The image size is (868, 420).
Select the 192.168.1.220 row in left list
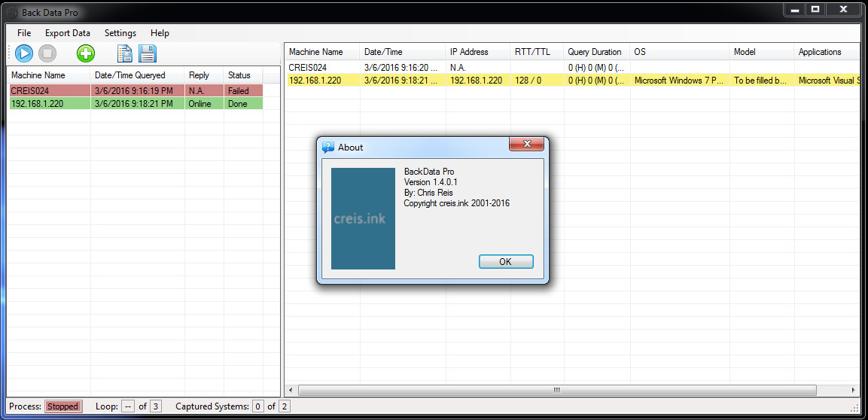[136, 103]
